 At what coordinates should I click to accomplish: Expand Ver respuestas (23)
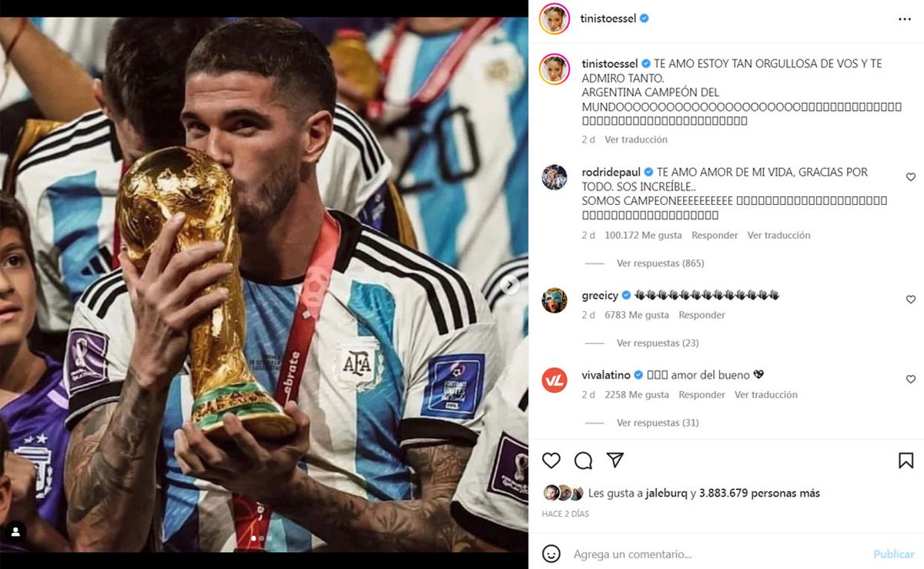tap(658, 343)
